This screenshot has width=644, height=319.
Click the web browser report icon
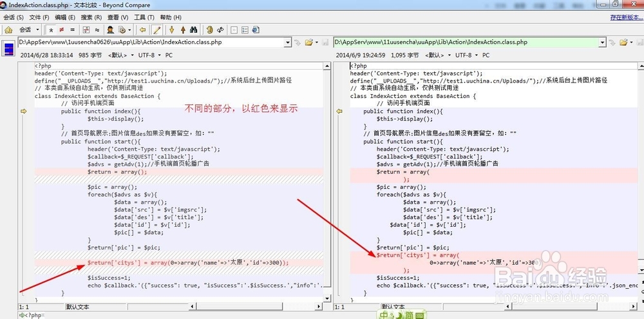[x=256, y=30]
